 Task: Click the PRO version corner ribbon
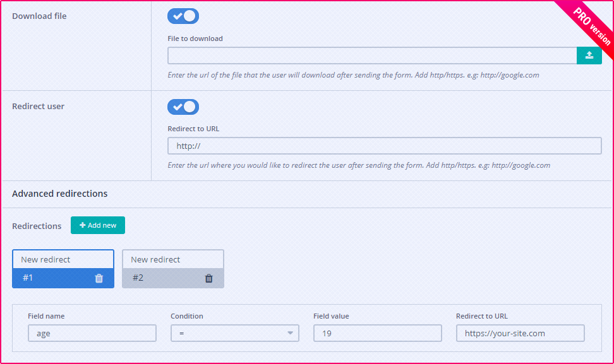coord(591,26)
